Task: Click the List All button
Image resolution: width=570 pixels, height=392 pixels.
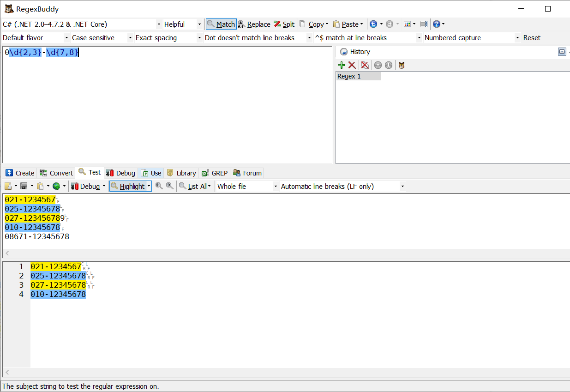Action: (x=192, y=186)
